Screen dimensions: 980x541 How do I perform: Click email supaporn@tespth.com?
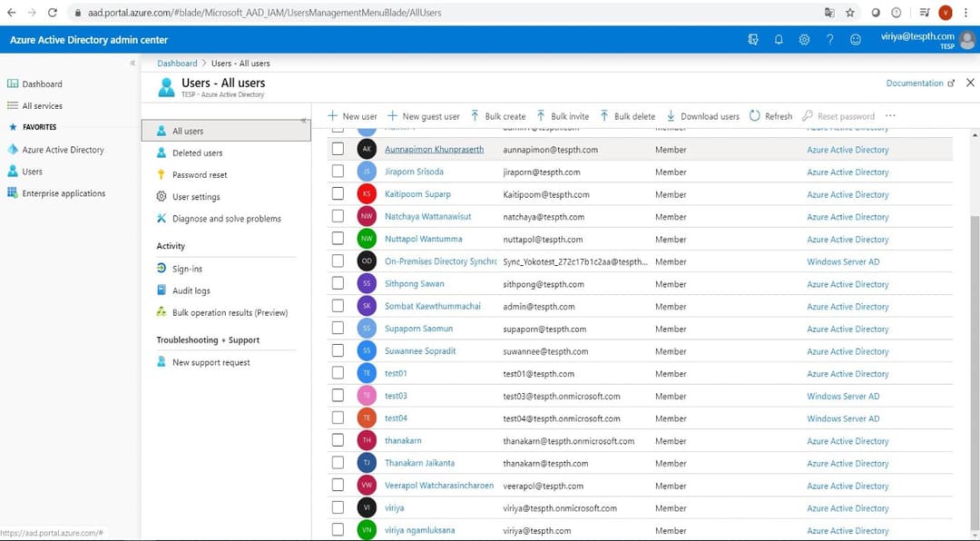click(544, 329)
